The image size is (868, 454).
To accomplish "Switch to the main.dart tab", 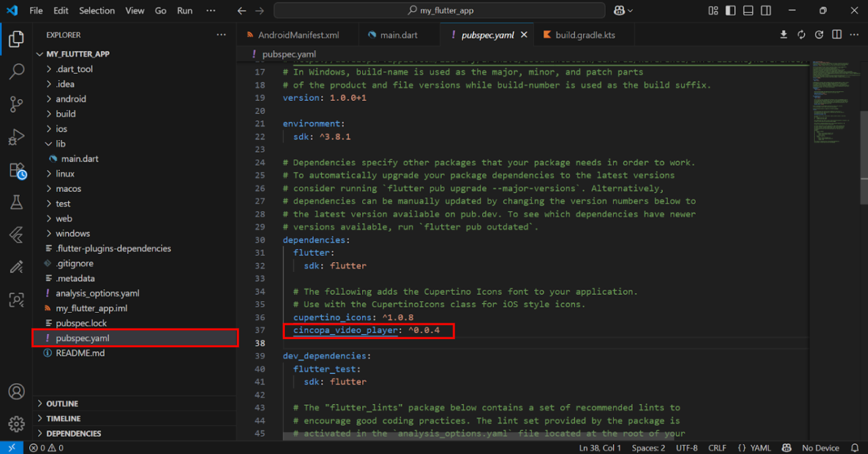I will [x=400, y=35].
